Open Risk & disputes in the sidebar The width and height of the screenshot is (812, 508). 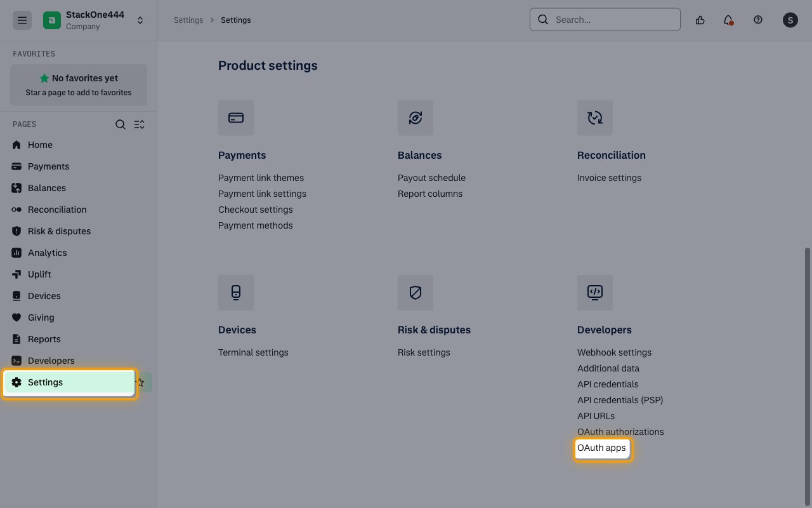pos(59,231)
